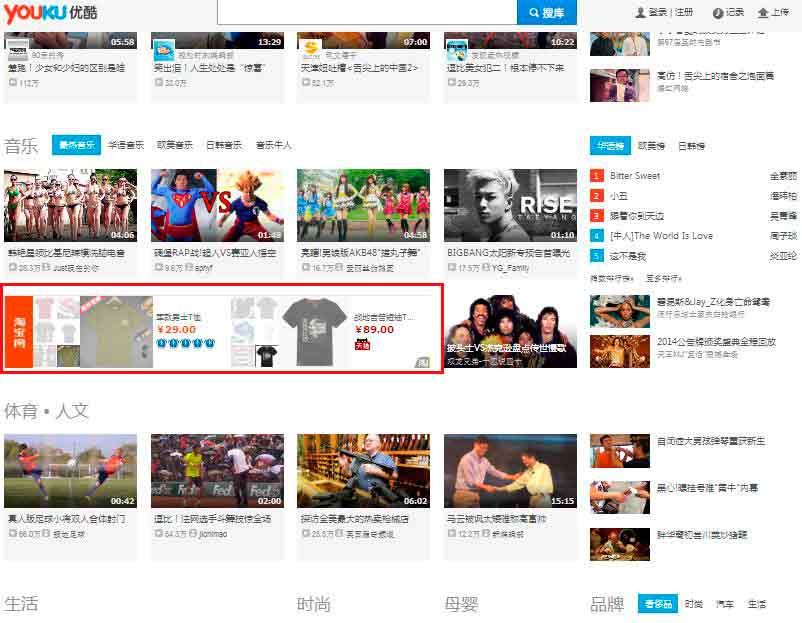Switch to the 日韩音乐 tab
Image resolution: width=802 pixels, height=623 pixels.
pyautogui.click(x=224, y=145)
